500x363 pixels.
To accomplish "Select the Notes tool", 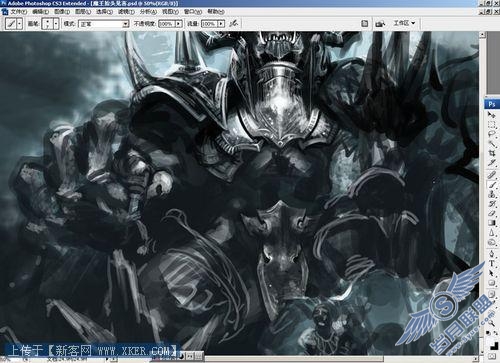I will [x=492, y=294].
